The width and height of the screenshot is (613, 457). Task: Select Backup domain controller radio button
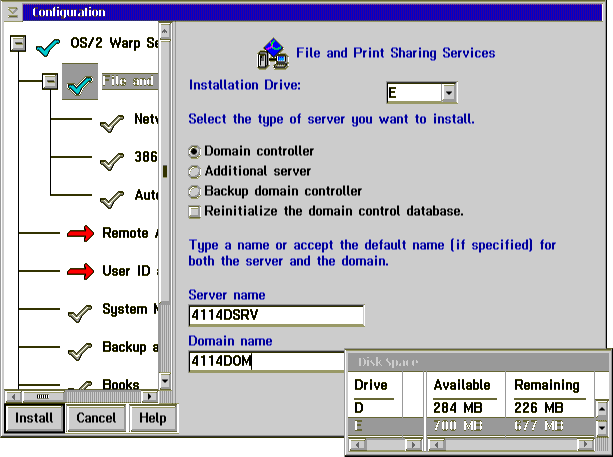coord(194,191)
